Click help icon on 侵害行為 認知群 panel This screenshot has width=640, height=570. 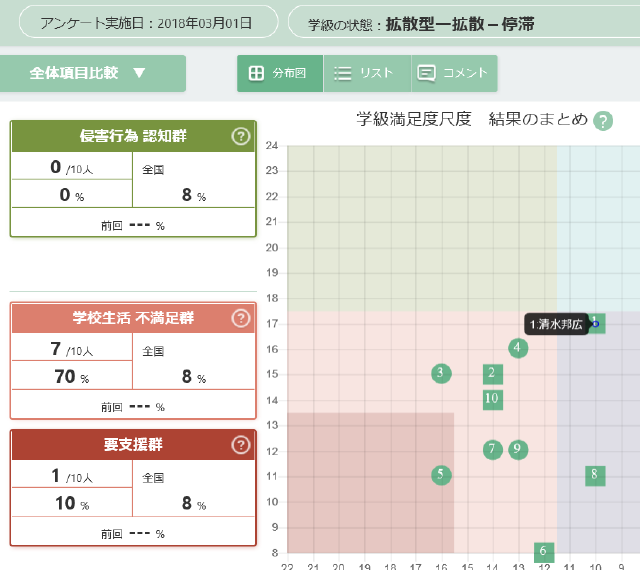[240, 137]
